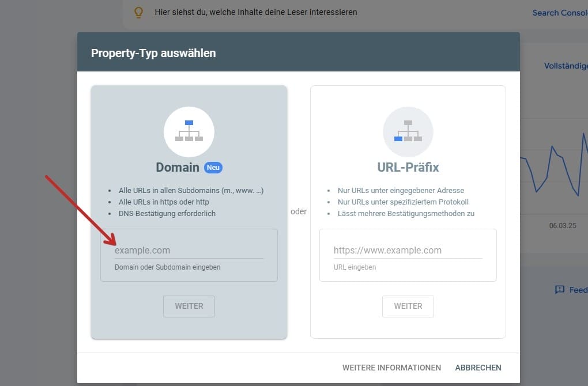The image size is (588, 386).
Task: Click the lightbulb tip icon
Action: pos(138,12)
